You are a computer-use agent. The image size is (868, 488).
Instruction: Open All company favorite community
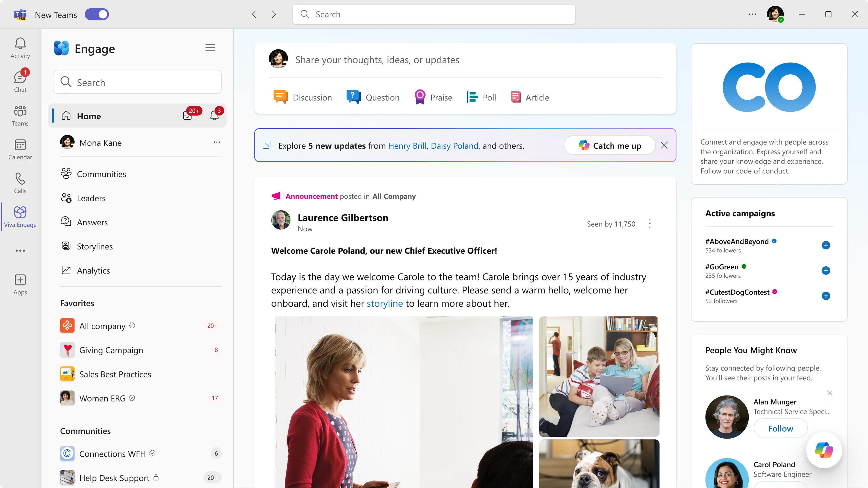pyautogui.click(x=141, y=326)
